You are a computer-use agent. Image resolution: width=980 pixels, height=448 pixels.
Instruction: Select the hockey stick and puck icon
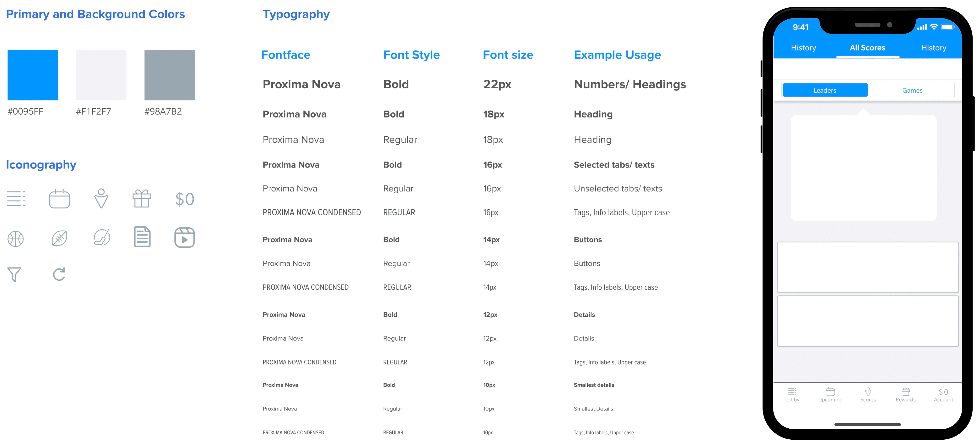[x=102, y=237]
